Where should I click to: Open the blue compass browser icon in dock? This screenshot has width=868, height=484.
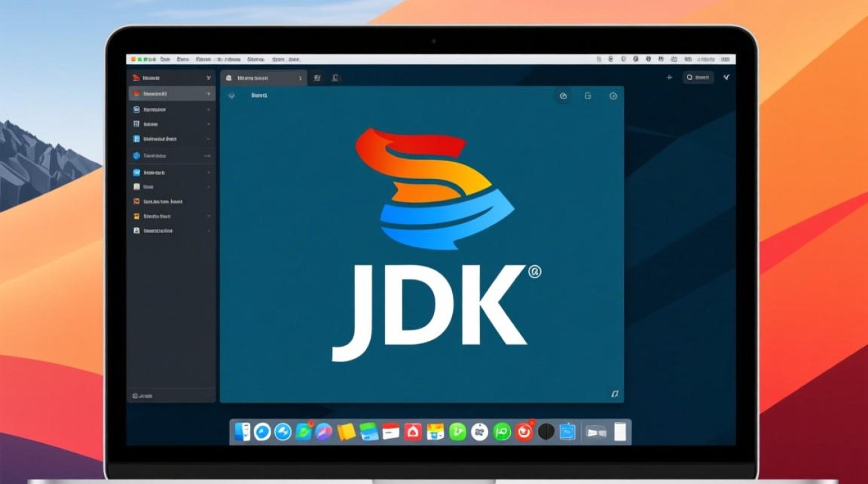[x=262, y=432]
